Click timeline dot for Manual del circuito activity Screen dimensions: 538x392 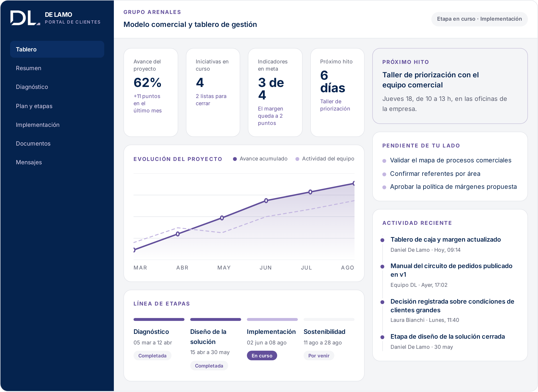point(382,267)
